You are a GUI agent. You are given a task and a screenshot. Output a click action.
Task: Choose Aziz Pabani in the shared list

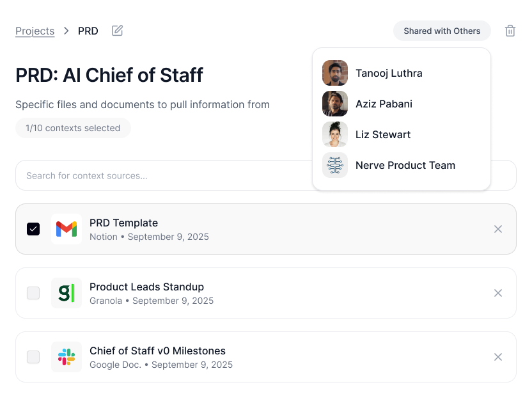pos(384,104)
